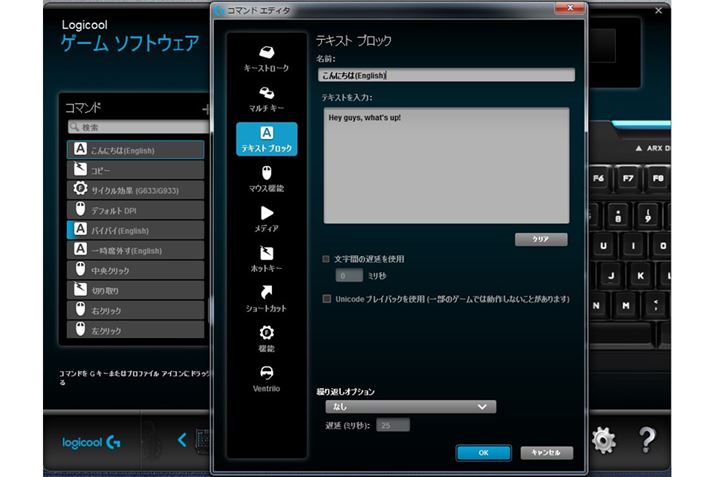Select the メディア media play icon
This screenshot has width=715, height=477.
[267, 213]
